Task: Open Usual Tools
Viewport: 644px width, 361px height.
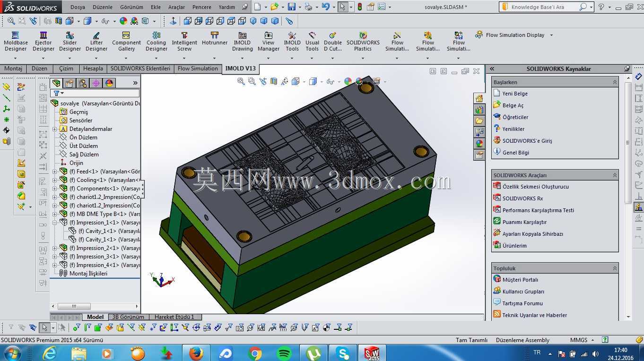Action: [x=312, y=42]
